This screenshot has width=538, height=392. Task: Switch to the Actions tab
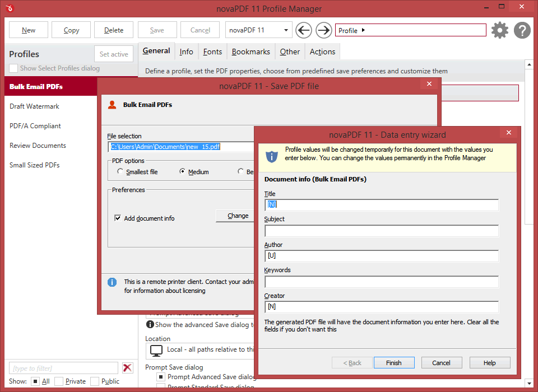click(x=322, y=52)
